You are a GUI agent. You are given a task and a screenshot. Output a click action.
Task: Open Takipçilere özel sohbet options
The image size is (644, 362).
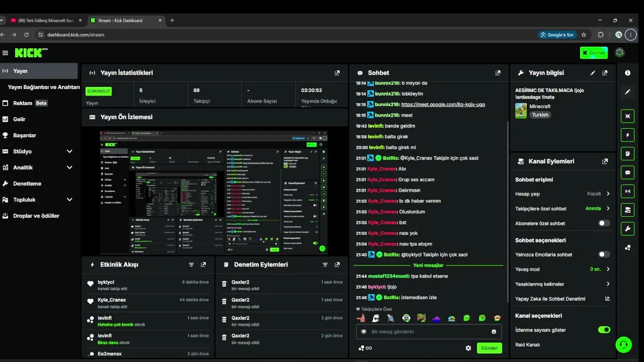(562, 209)
